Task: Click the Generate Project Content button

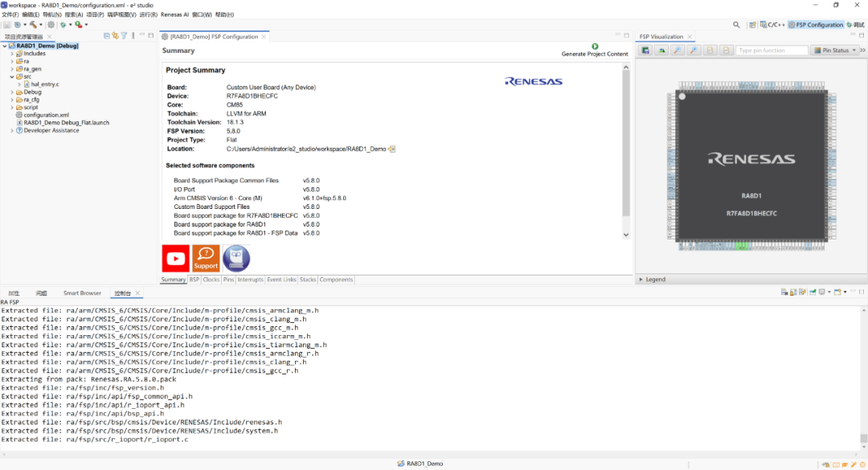Action: click(595, 51)
